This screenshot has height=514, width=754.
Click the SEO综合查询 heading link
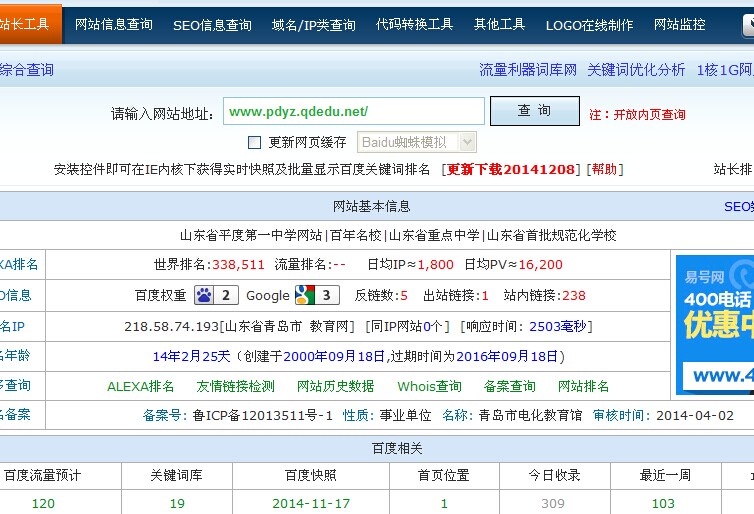26,70
